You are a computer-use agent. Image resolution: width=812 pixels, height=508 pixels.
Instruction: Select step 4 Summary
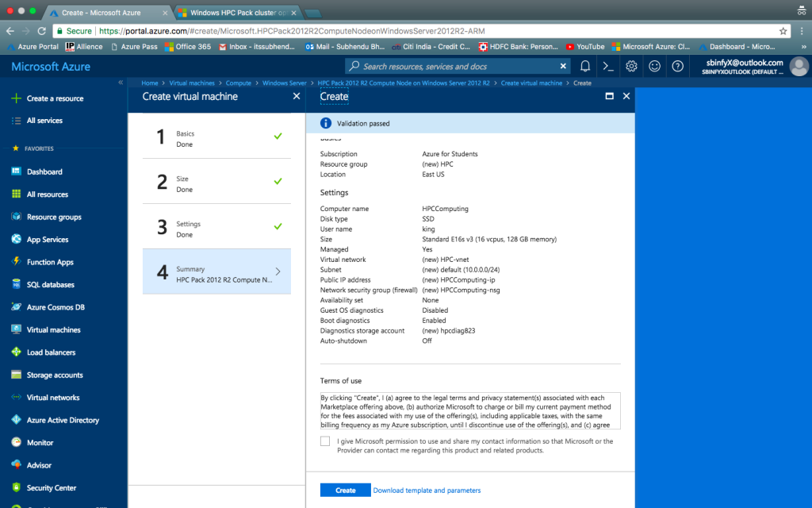coord(216,271)
